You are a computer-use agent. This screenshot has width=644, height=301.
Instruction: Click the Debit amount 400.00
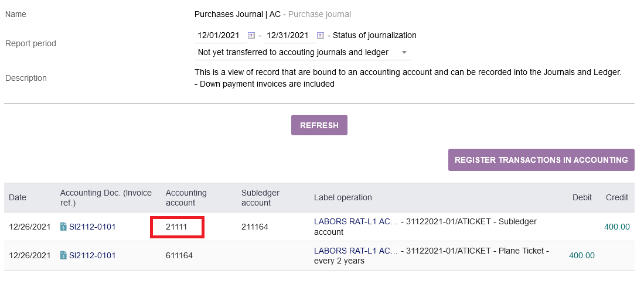[x=581, y=255]
